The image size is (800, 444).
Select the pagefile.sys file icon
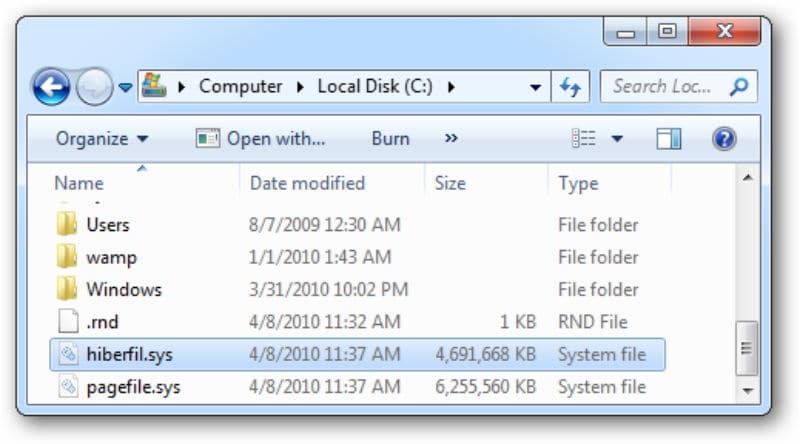(67, 387)
